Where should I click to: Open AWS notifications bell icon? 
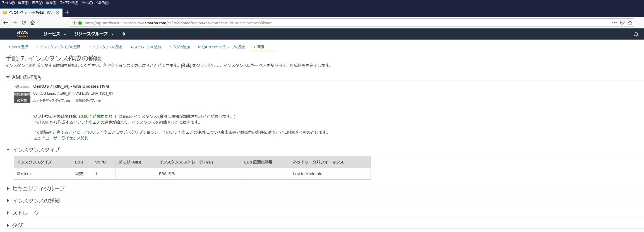[636, 34]
